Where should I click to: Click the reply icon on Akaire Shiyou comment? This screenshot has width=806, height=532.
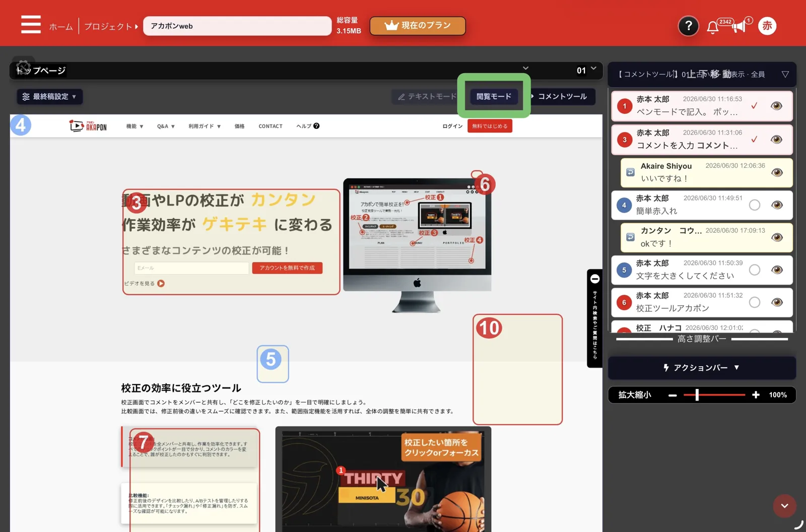point(630,172)
